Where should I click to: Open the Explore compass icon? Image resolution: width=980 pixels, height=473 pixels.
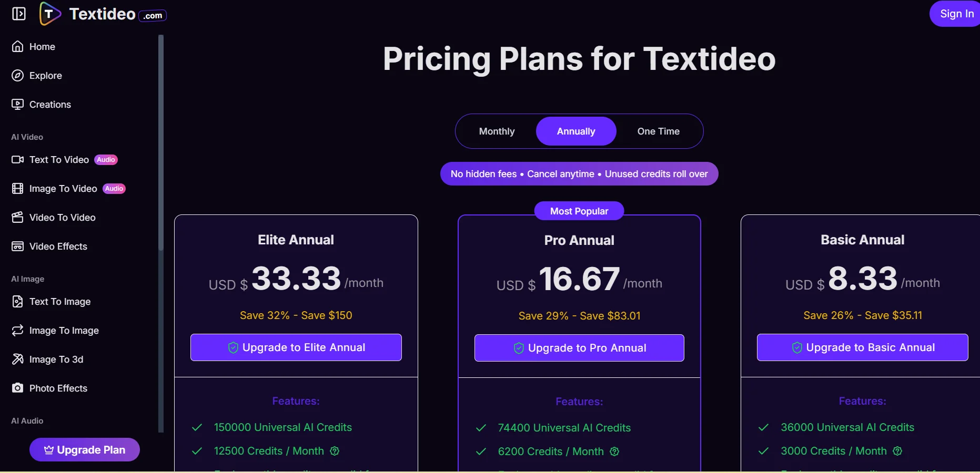tap(18, 76)
